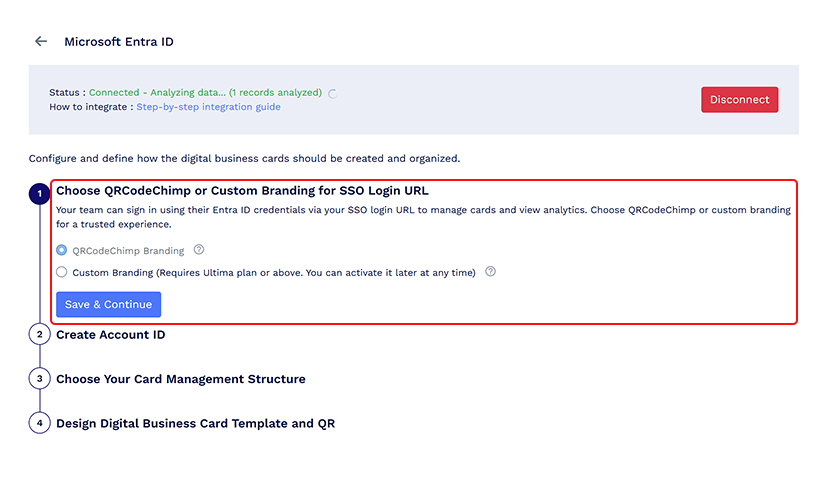Click the Microsoft Entra ID page title
820x480 pixels.
point(119,42)
